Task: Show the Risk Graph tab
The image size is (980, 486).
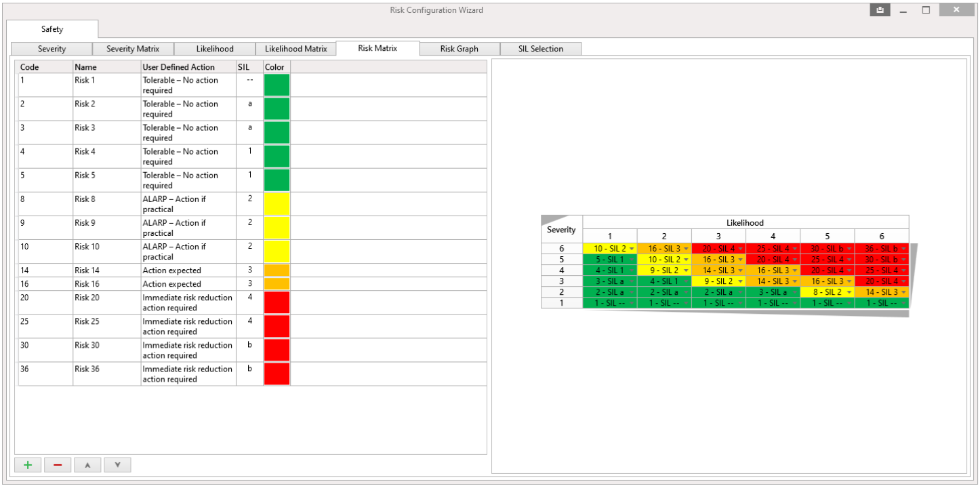Action: tap(460, 49)
